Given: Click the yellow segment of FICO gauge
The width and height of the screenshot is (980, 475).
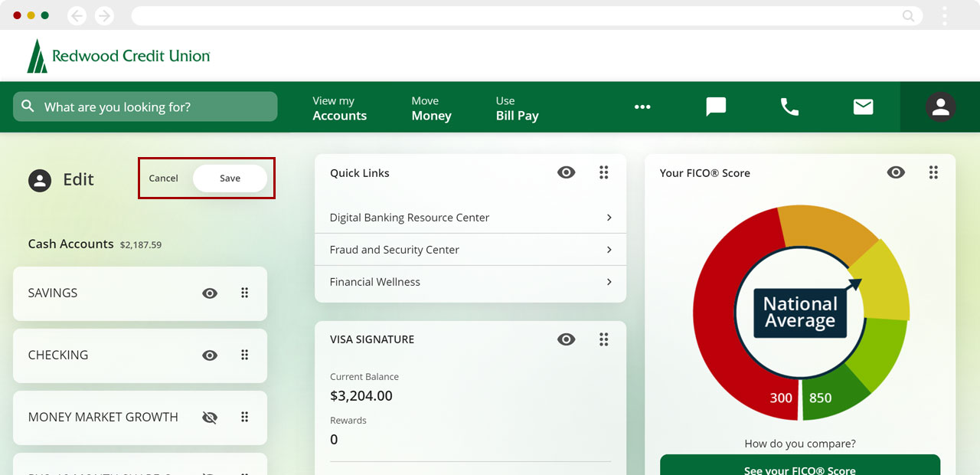Looking at the screenshot, I should tap(887, 282).
